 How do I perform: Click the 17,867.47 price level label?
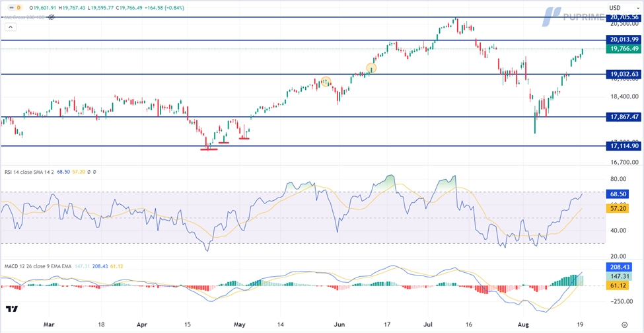(624, 116)
